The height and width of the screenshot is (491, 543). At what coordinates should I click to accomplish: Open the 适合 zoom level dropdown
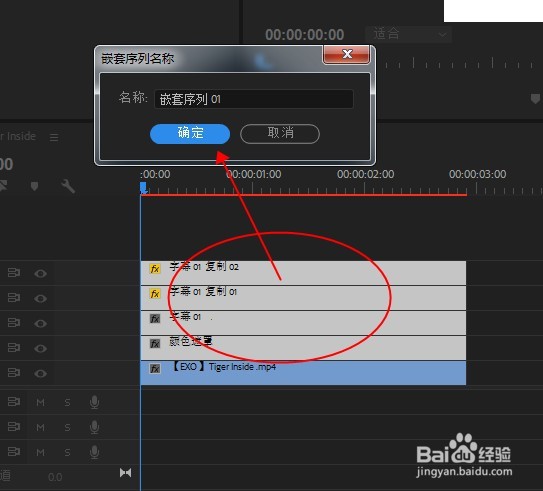[x=409, y=34]
